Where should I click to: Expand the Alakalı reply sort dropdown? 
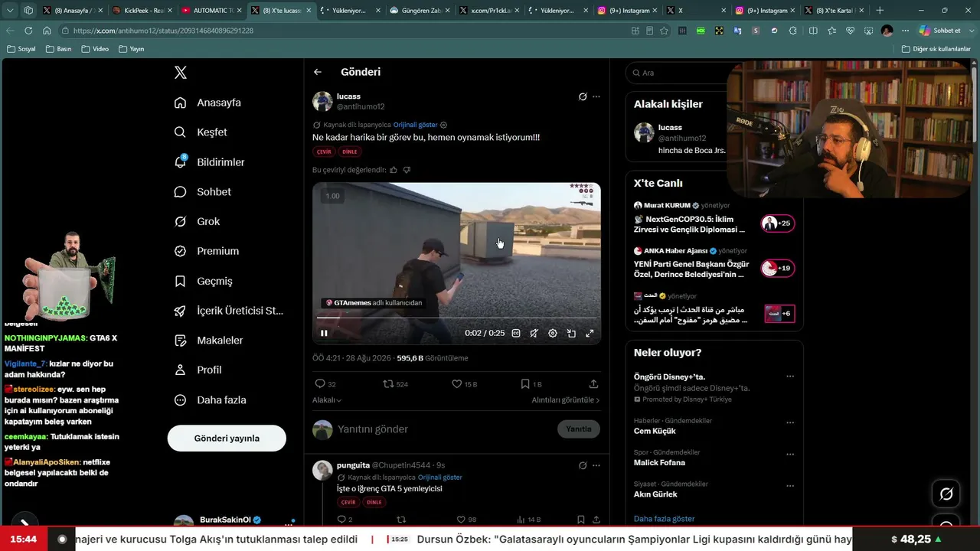pos(327,400)
